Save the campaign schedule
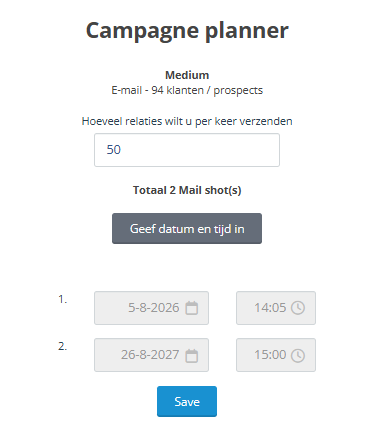The width and height of the screenshot is (384, 438). 187,401
